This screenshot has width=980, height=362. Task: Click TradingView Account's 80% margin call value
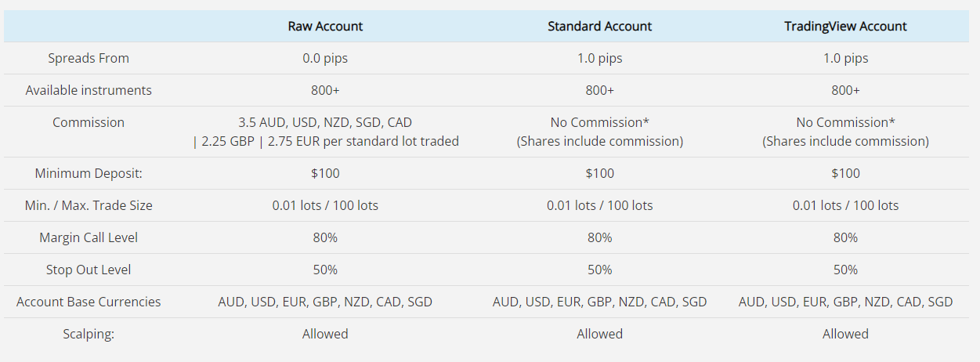tap(845, 237)
